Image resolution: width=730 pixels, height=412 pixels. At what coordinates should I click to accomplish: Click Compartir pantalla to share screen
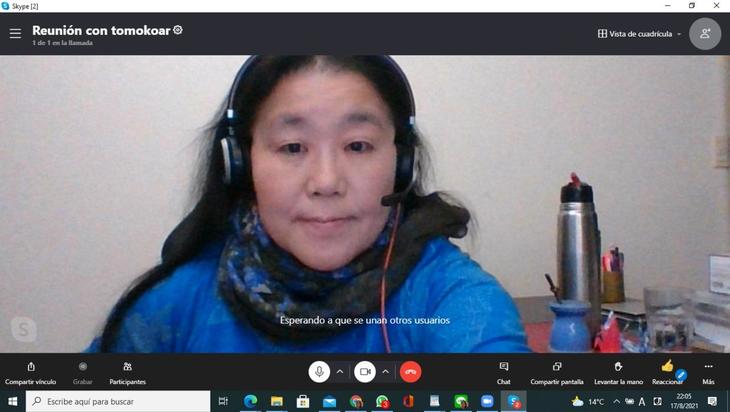coord(557,372)
